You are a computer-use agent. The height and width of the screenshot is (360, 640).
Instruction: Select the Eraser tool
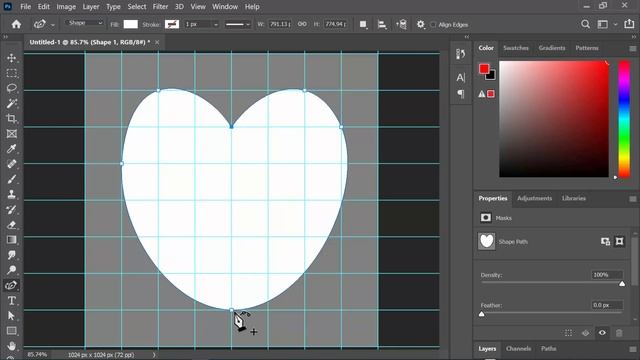(11, 224)
